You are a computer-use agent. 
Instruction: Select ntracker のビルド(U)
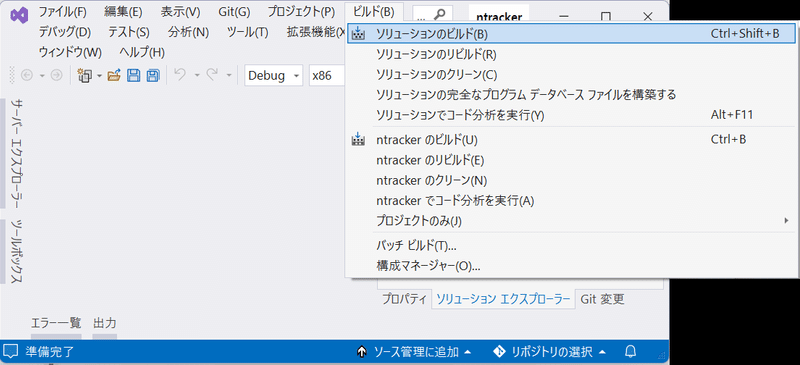pyautogui.click(x=571, y=139)
